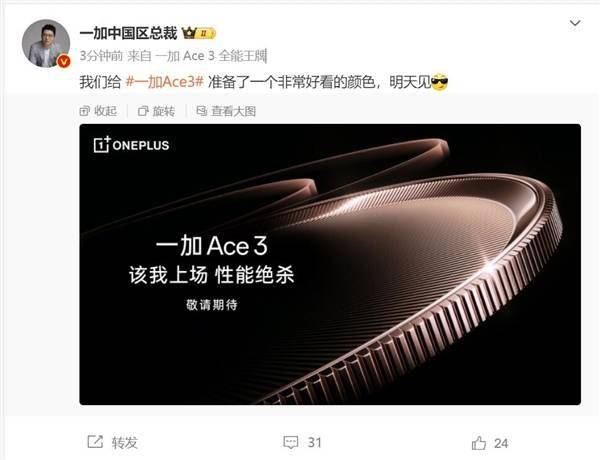This screenshot has height=460, width=600.
Task: Open the device source 一加 Ace 3 全能王牌
Action: [x=211, y=56]
